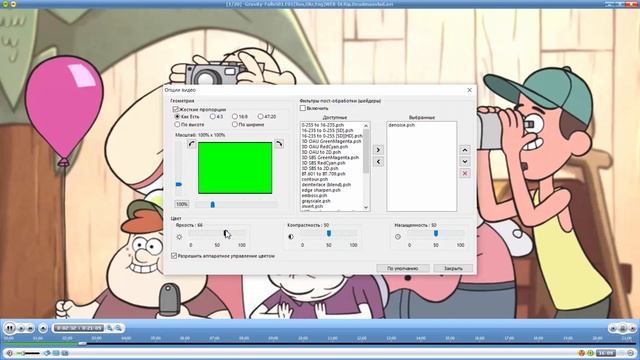This screenshot has width=640, height=360.
Task: Click the seek bar at the 10:00 mark
Action: [303, 344]
